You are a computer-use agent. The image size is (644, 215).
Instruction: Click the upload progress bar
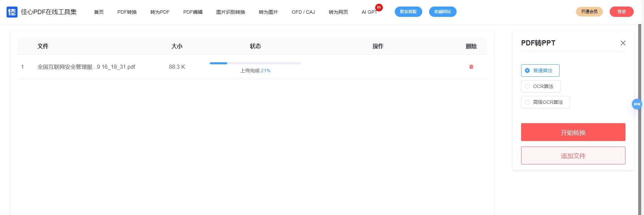255,63
